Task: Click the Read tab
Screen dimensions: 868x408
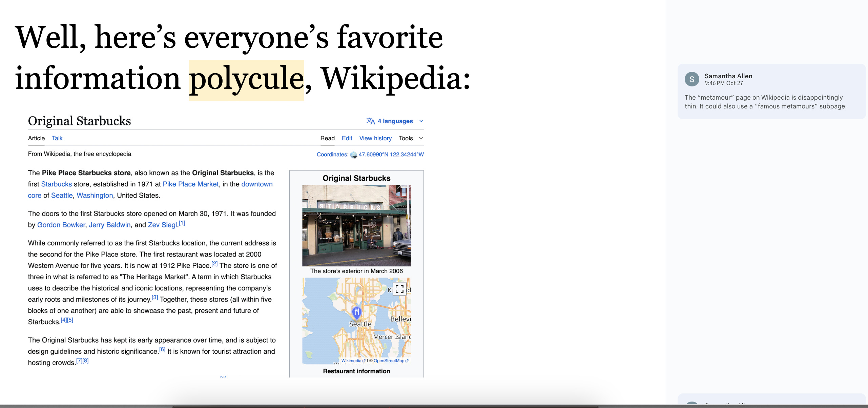Action: [327, 138]
